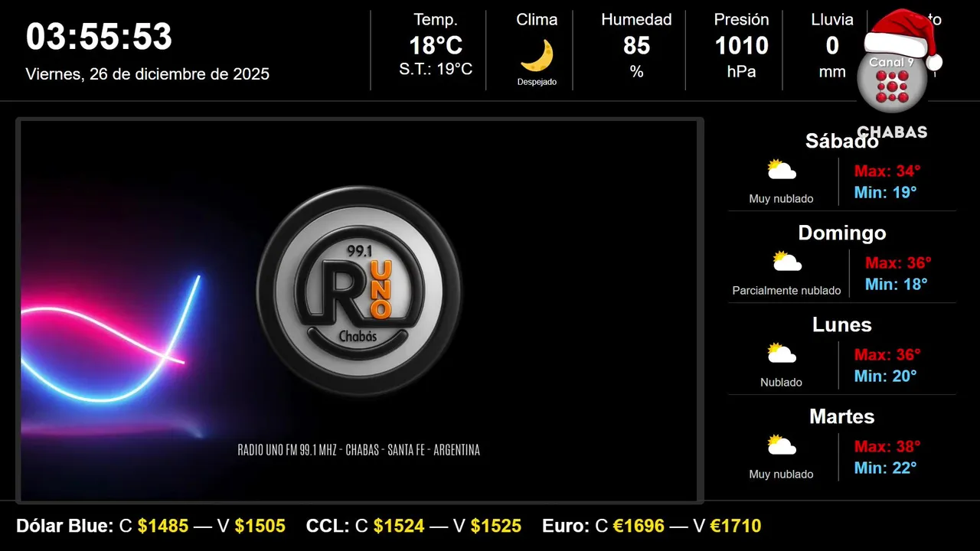Click Sábado's Max: 34° value
This screenshot has height=551, width=980.
(887, 171)
